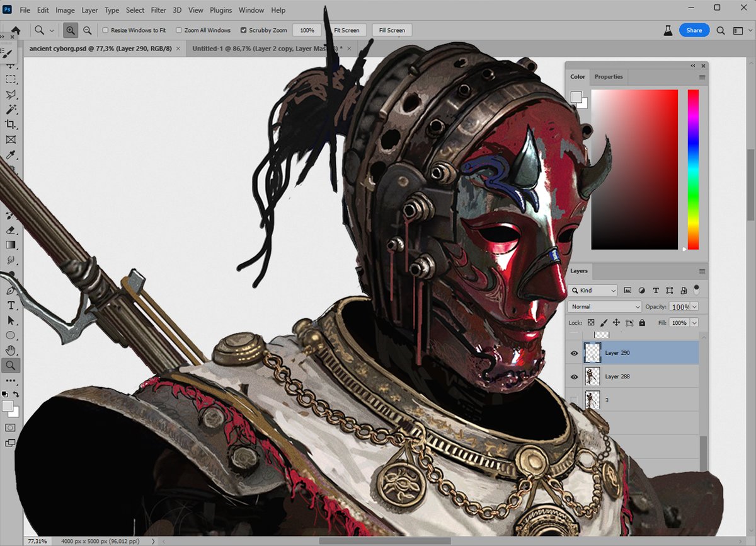Lock transparent pixels icon
Screen dimensions: 756x546
(592, 323)
